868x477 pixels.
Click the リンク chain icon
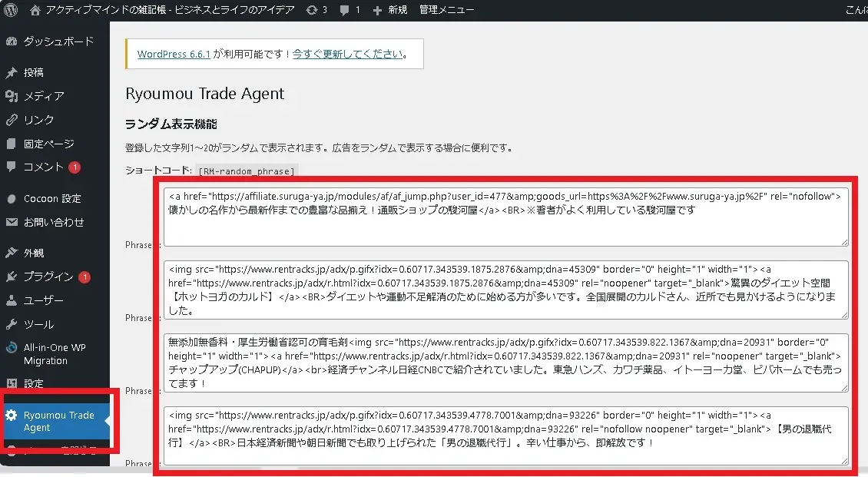point(11,120)
